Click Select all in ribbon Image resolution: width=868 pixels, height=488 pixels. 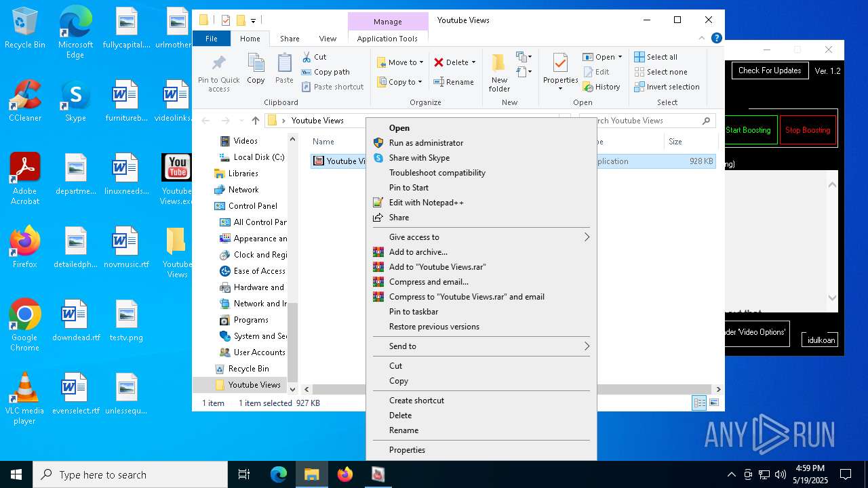pos(655,57)
